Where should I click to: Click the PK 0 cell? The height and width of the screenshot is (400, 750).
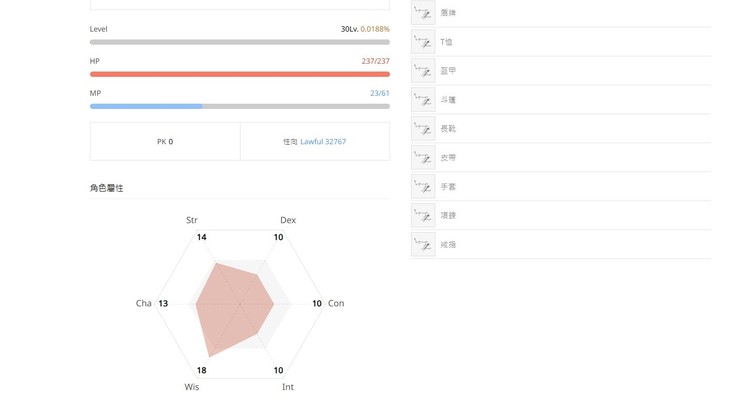coord(165,142)
